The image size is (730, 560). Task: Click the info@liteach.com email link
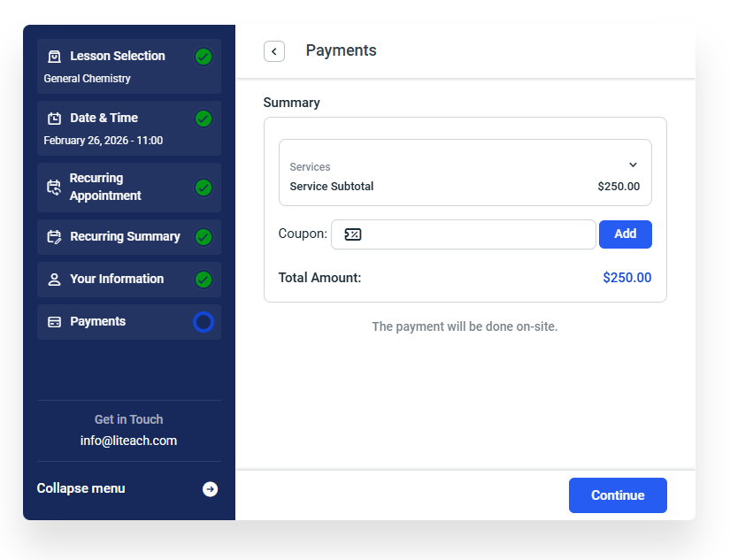click(128, 441)
